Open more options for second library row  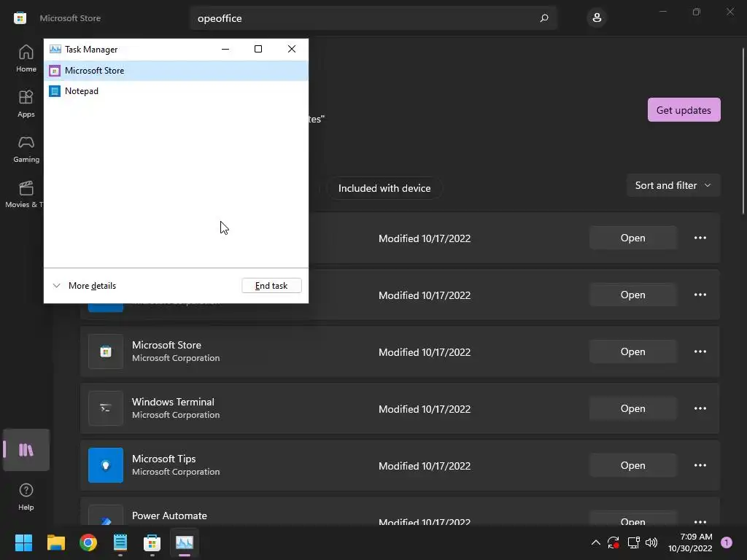(700, 295)
